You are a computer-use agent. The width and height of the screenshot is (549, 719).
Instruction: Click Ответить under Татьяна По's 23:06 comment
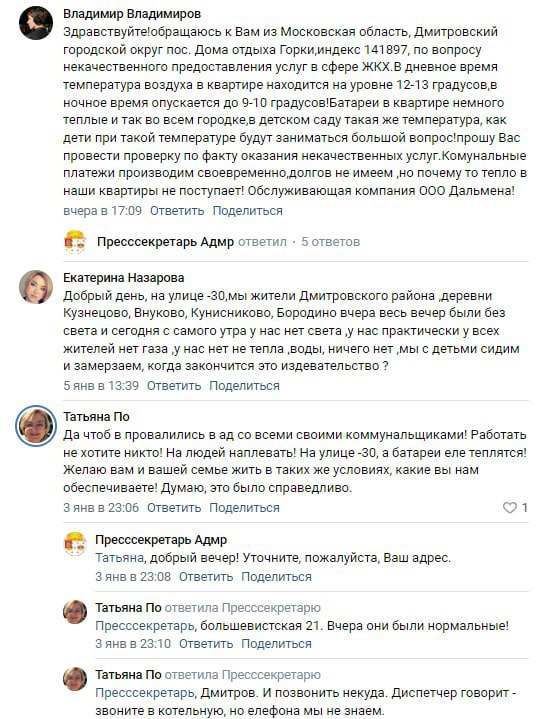point(174,508)
